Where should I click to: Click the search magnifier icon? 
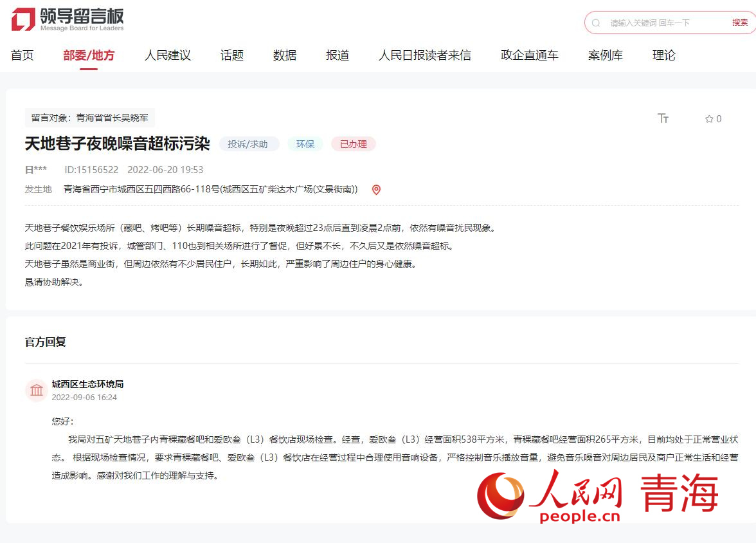pos(596,23)
